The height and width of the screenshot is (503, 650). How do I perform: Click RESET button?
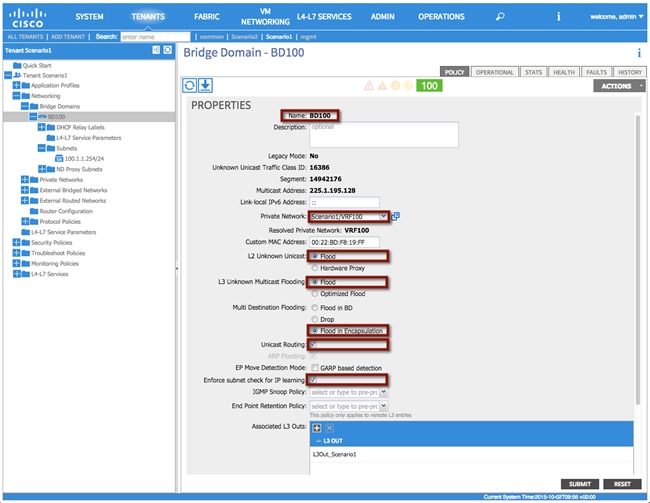point(622,484)
